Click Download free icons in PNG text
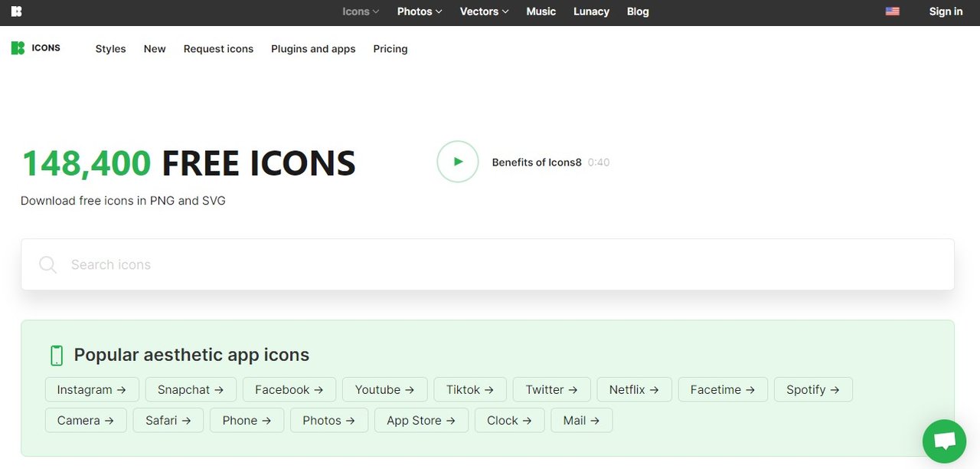980x469 pixels. 123,201
